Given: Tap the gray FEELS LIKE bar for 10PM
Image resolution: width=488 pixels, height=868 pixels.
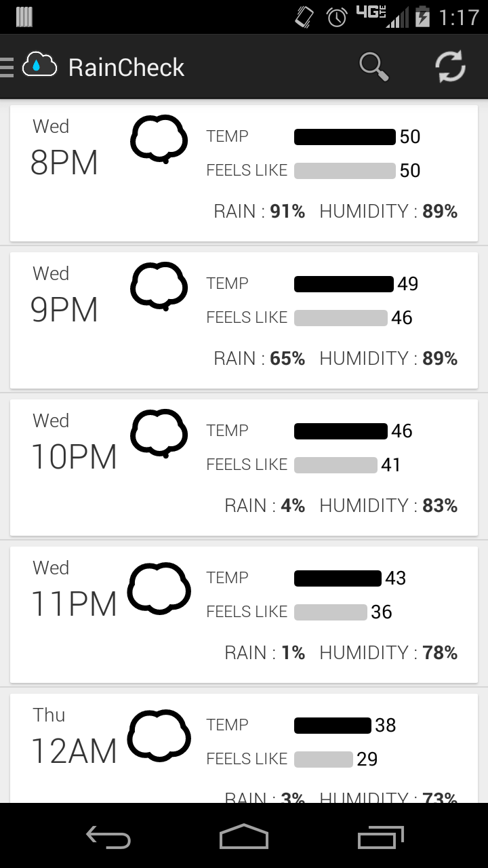Looking at the screenshot, I should point(335,465).
